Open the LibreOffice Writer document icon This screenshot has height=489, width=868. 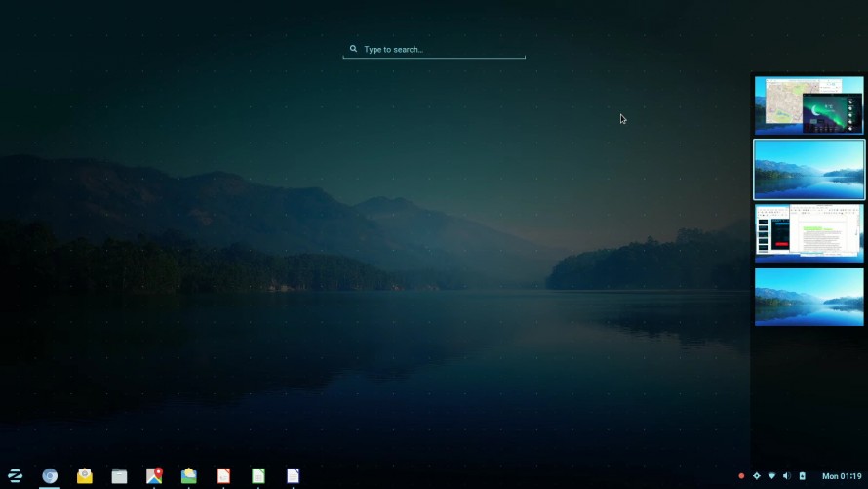click(293, 476)
